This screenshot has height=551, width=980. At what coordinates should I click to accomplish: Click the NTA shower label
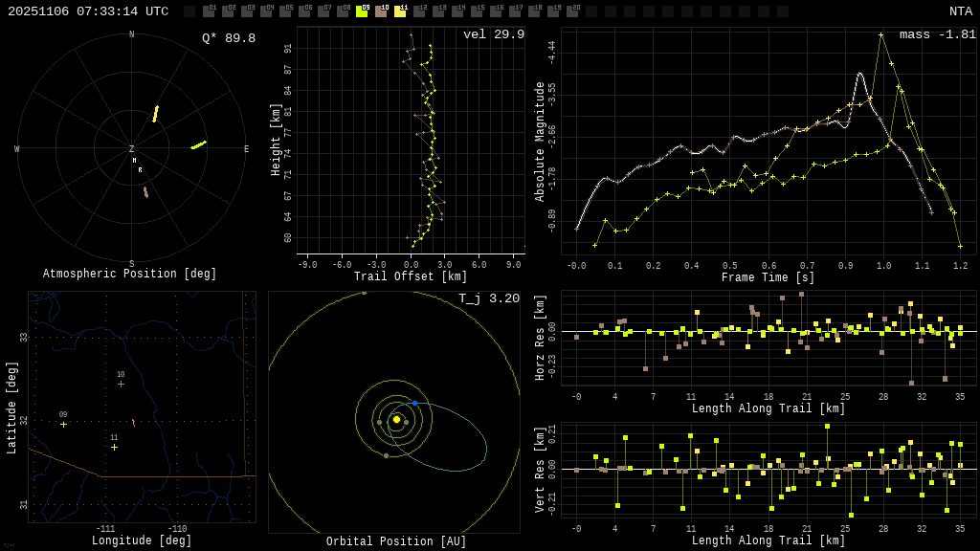[960, 11]
